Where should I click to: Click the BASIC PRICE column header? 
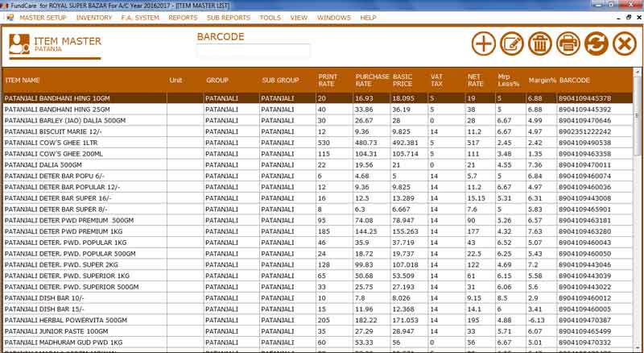pyautogui.click(x=402, y=81)
